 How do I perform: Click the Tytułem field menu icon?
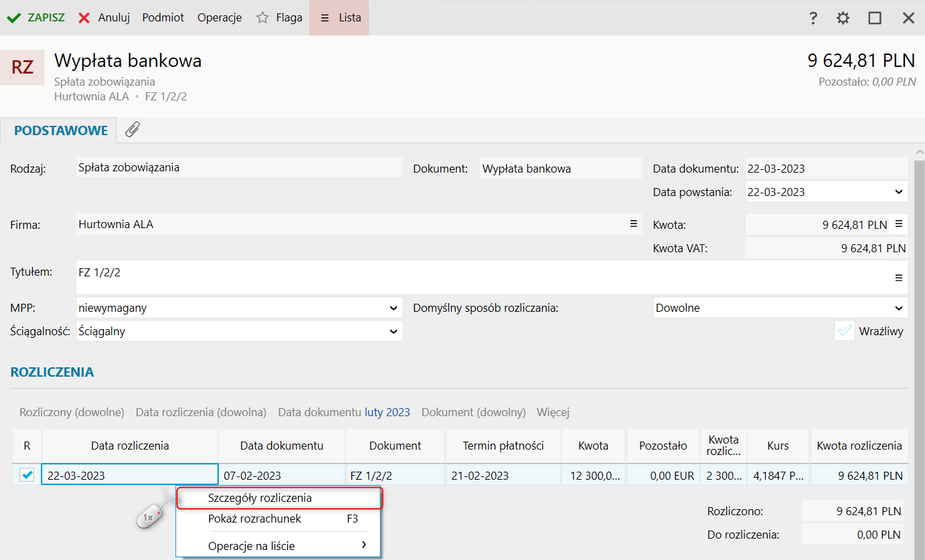(899, 278)
